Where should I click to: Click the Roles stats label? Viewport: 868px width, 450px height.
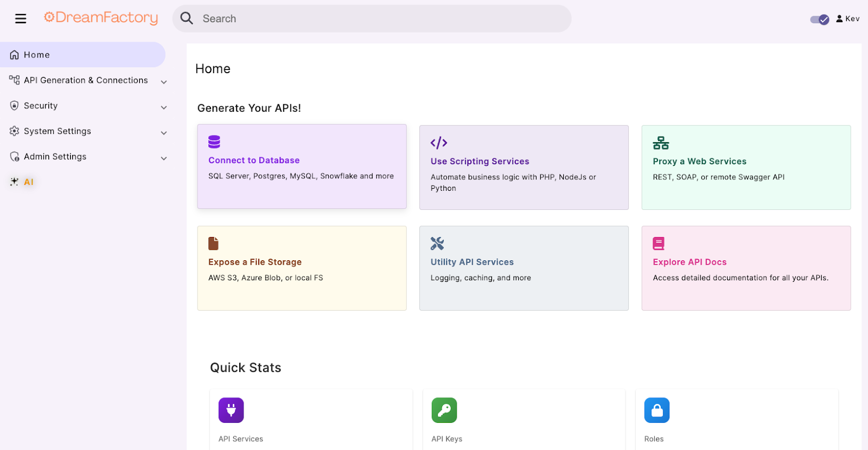click(x=654, y=439)
